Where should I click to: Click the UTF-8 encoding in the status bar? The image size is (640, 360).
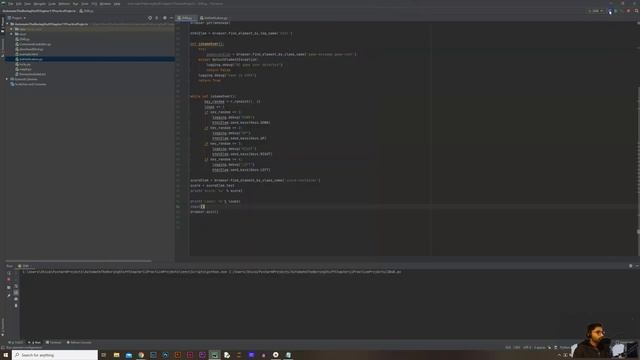527,347
